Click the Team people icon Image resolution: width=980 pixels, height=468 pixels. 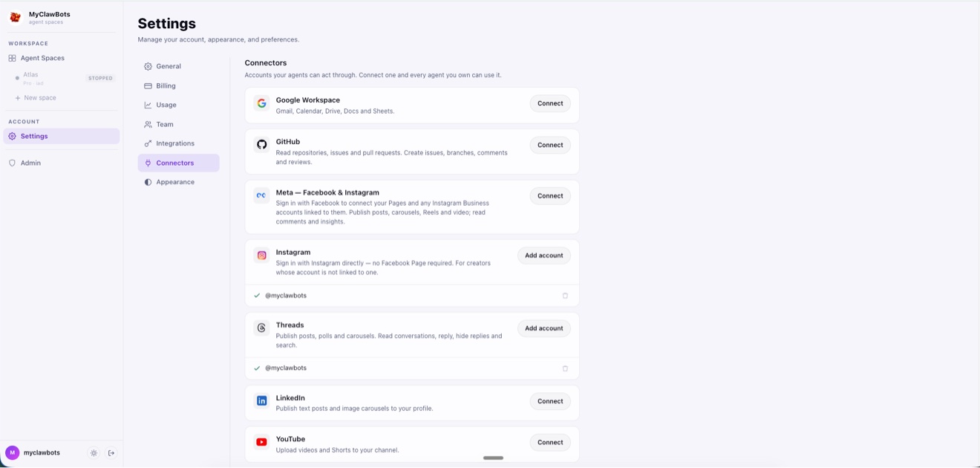click(148, 124)
